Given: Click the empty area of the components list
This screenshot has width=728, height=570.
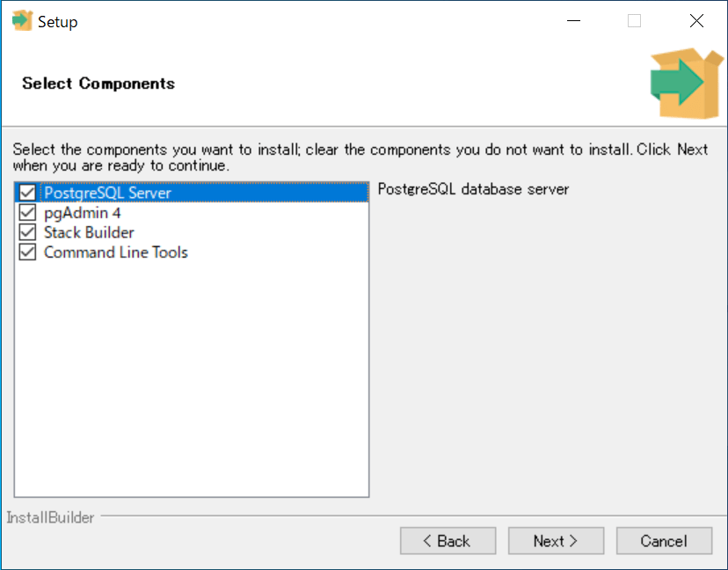Looking at the screenshot, I should click(192, 378).
